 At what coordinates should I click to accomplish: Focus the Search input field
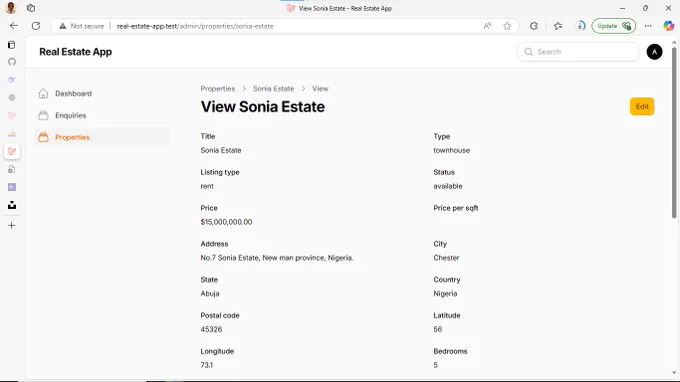[x=578, y=52]
